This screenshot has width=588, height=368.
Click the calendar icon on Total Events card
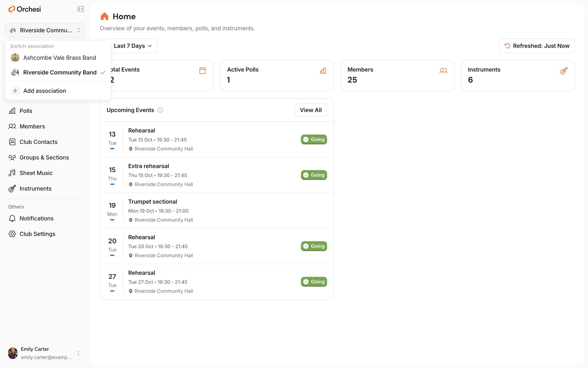pyautogui.click(x=202, y=71)
